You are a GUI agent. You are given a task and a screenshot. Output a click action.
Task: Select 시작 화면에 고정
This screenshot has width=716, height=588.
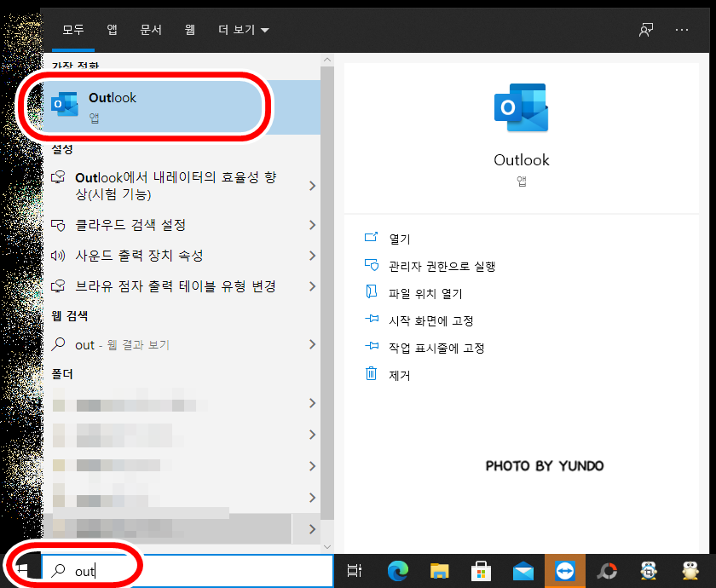point(430,320)
